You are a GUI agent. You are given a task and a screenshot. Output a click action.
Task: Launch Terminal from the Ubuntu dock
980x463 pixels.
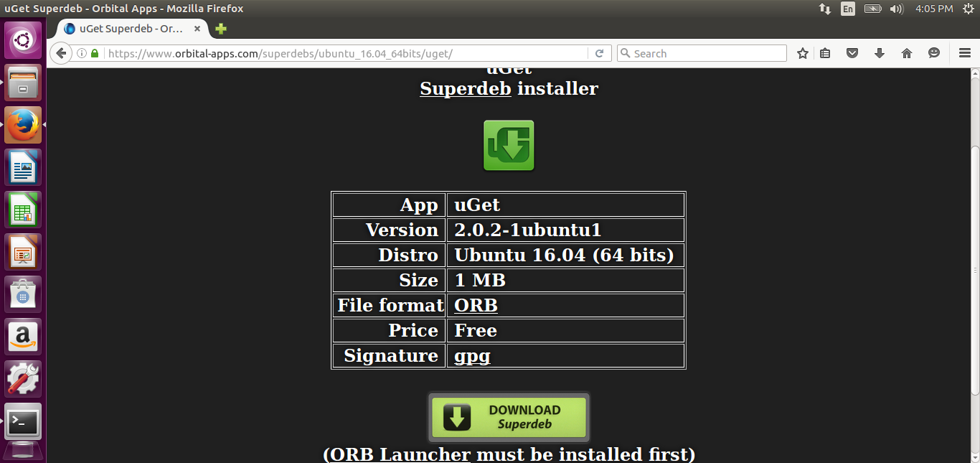pyautogui.click(x=24, y=421)
